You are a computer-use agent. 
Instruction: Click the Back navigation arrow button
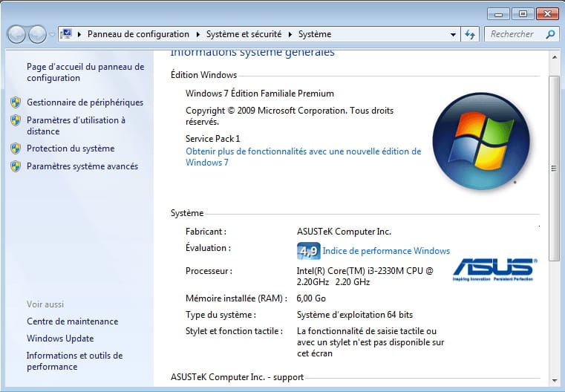[x=16, y=35]
